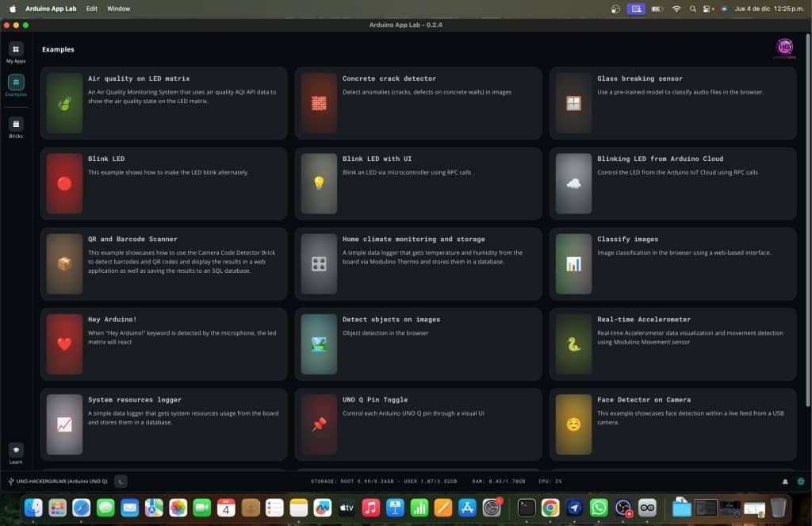Click the notifications bell icon
This screenshot has height=526, width=812.
coord(784,482)
